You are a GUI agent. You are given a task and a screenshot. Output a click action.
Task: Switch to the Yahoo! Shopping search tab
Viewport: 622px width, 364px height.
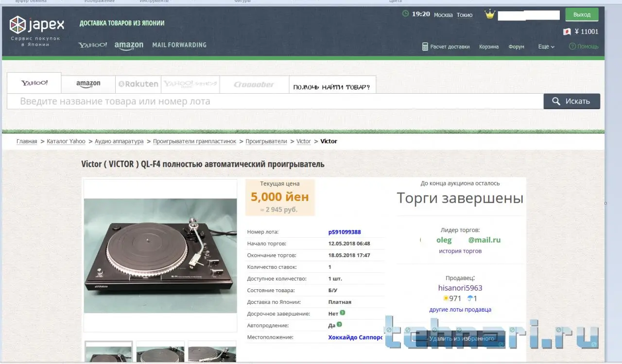coord(190,84)
